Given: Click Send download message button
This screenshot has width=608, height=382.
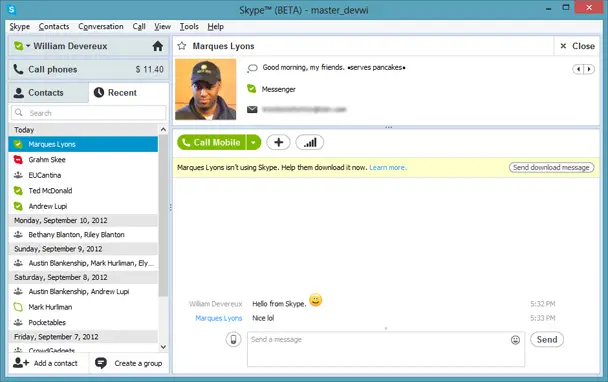Looking at the screenshot, I should click(x=551, y=168).
